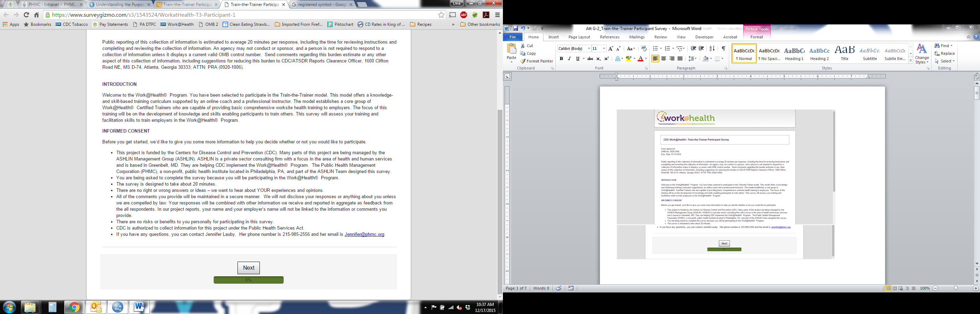The height and width of the screenshot is (314, 980).
Task: Toggle Align Text Left
Action: (x=655, y=59)
